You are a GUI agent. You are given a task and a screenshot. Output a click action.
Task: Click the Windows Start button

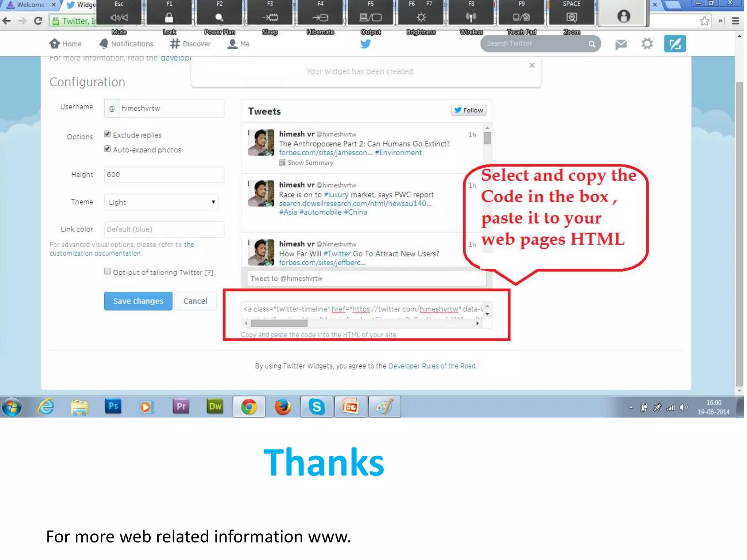click(x=12, y=407)
